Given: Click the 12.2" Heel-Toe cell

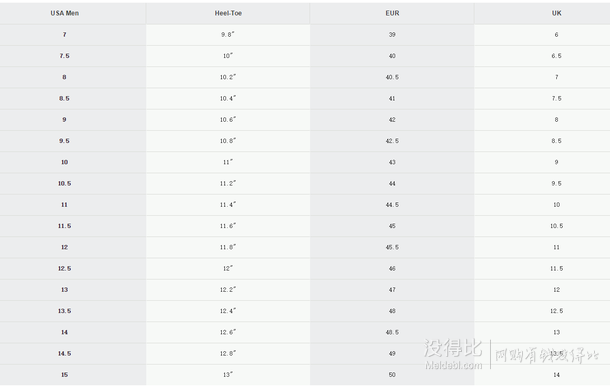Looking at the screenshot, I should tap(228, 290).
